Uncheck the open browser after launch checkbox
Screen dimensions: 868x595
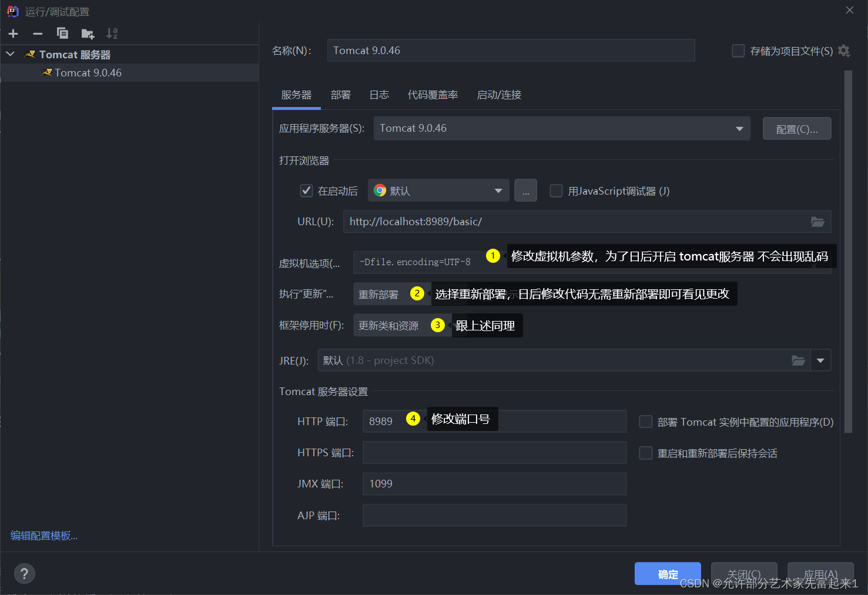point(306,190)
